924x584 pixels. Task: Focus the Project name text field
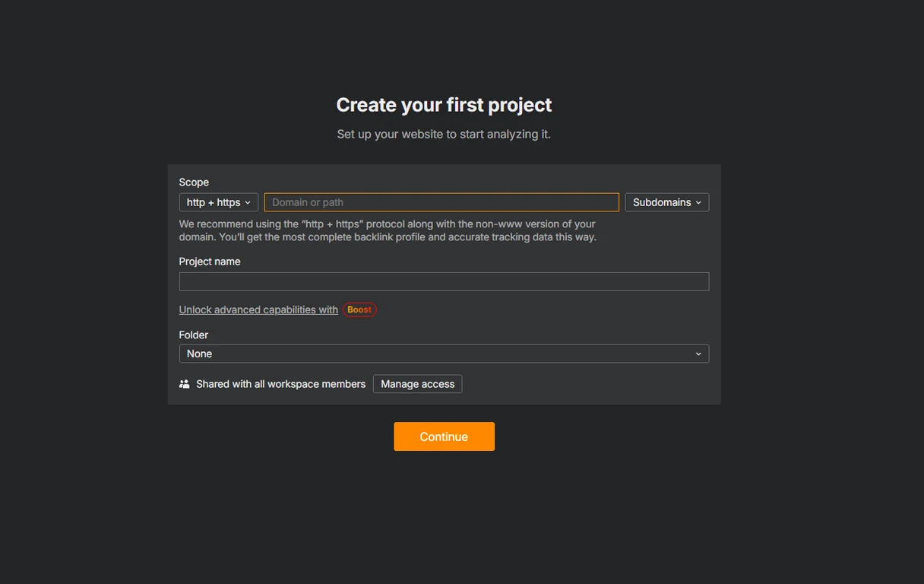click(x=444, y=281)
